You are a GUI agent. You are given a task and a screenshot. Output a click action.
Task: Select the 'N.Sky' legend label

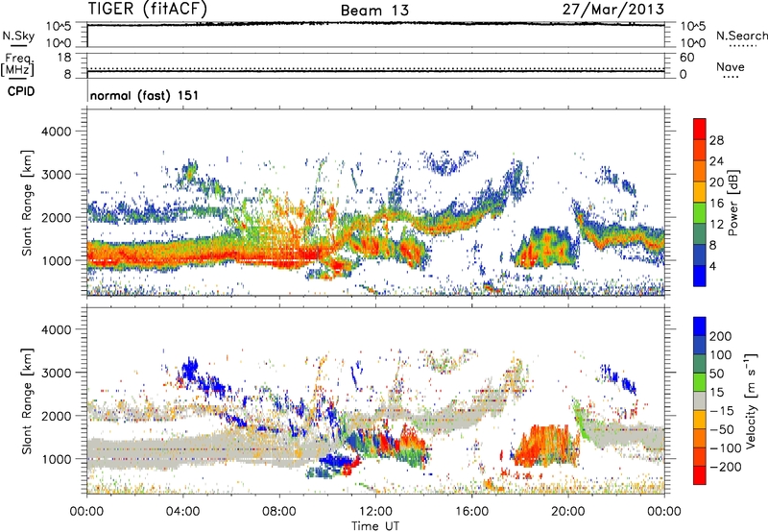(x=18, y=36)
